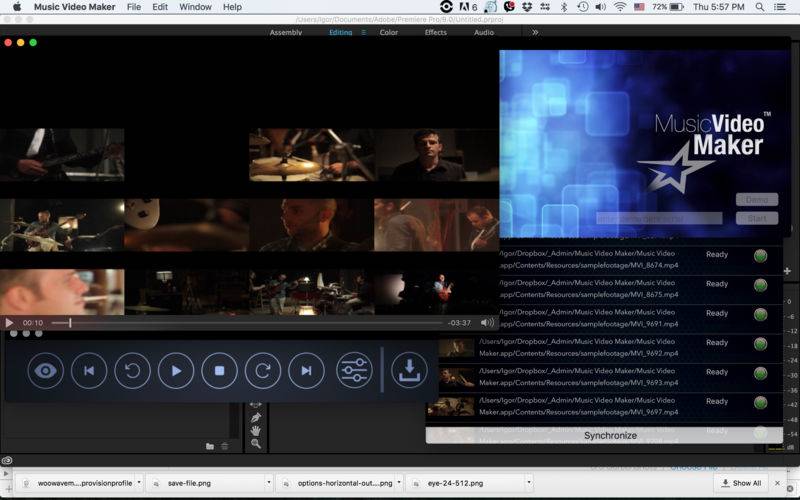Image resolution: width=800 pixels, height=500 pixels.
Task: Toggle green status light for MVI_8674.mp4
Action: 760,256
